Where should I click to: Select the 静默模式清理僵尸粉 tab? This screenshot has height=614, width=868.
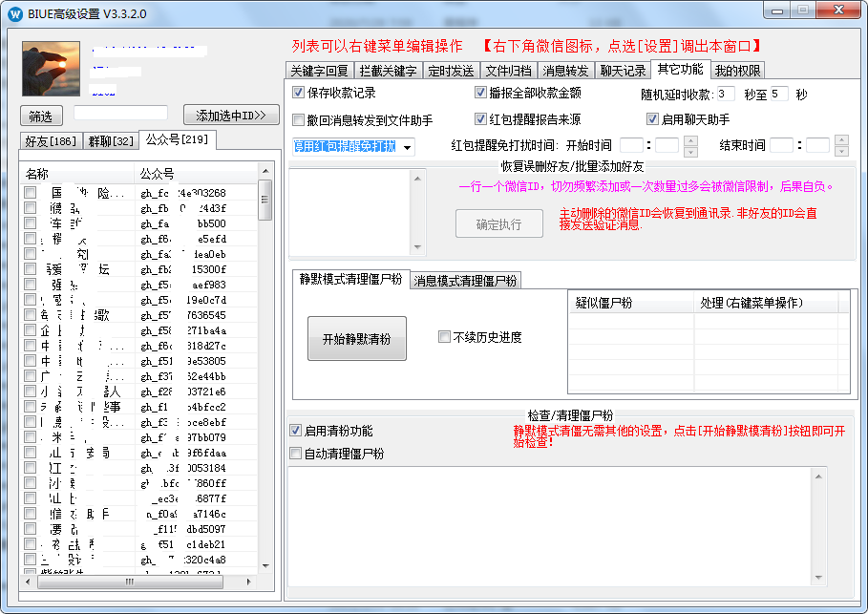[351, 279]
